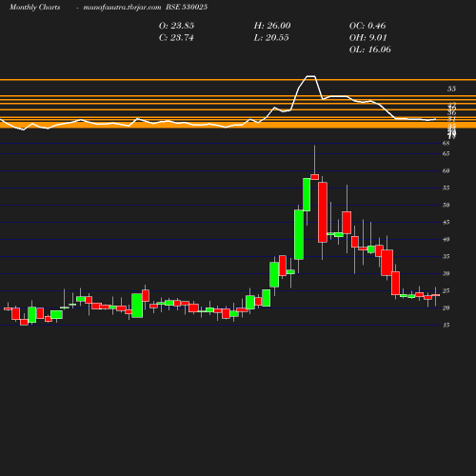Select the "L: 20.55" low value
This screenshot has height=476, width=476.
(271, 38)
